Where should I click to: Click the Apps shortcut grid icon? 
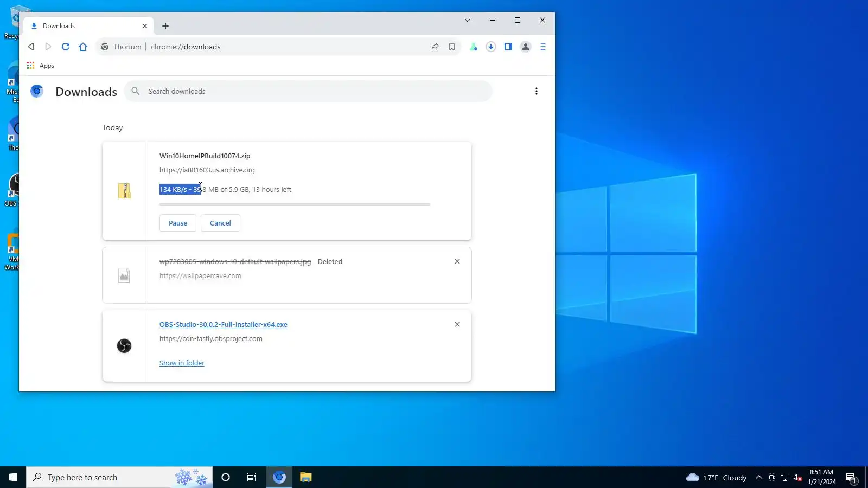31,66
